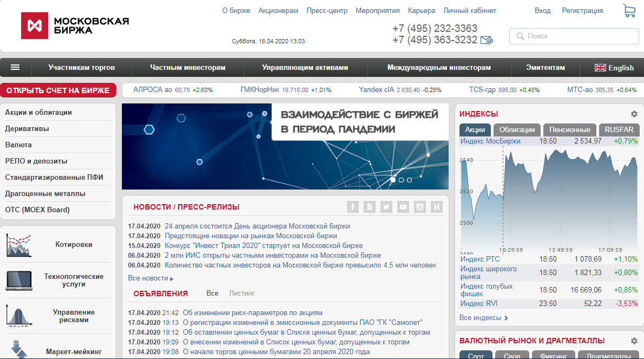644x359 pixels.
Task: Open announcement Об изменении риск-параметров по акциям
Action: (x=253, y=312)
